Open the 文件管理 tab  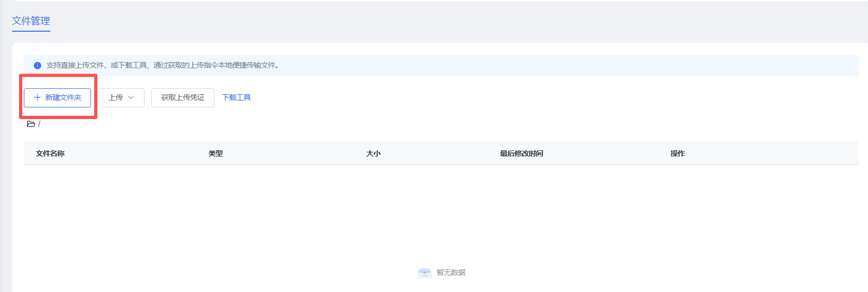coord(31,21)
